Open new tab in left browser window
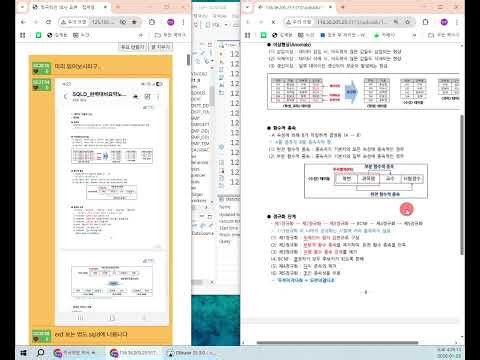The width and height of the screenshot is (480, 360). (117, 7)
